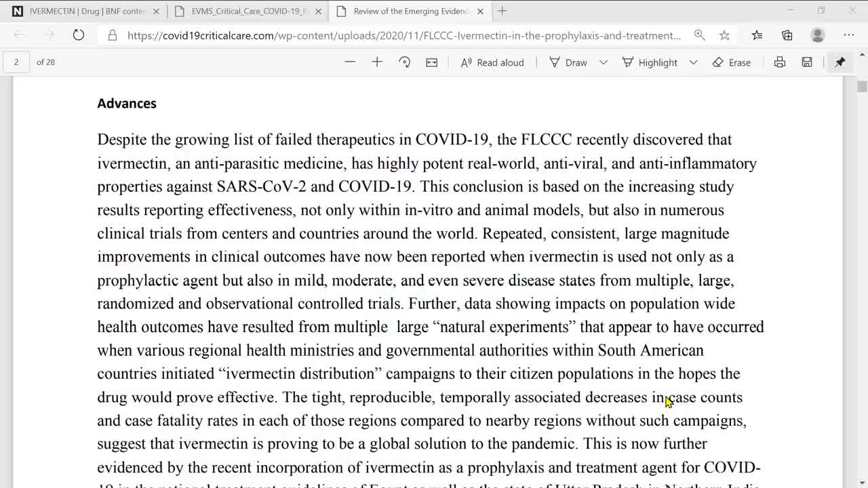Click the words 'of 28' page count
868x488 pixels.
[x=45, y=62]
